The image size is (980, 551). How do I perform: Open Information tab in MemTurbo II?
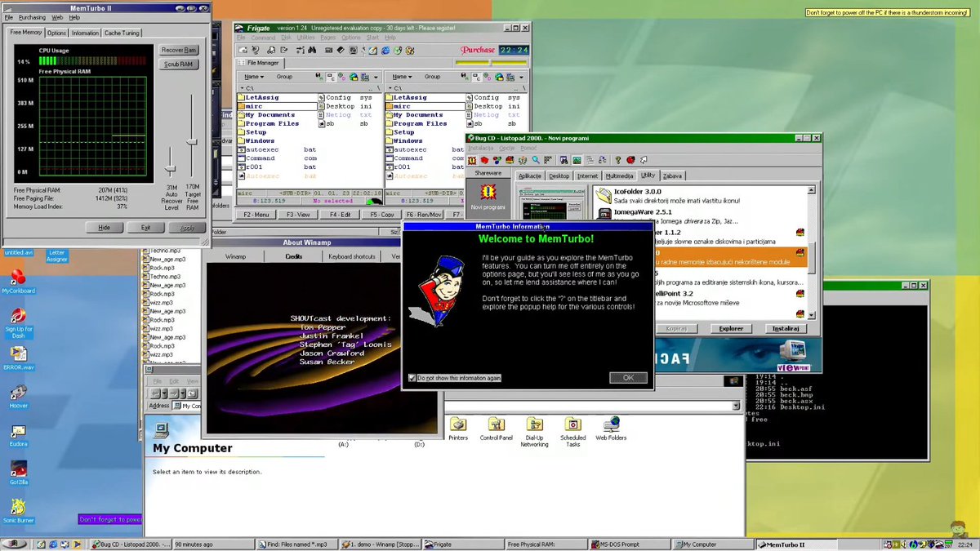(x=85, y=33)
